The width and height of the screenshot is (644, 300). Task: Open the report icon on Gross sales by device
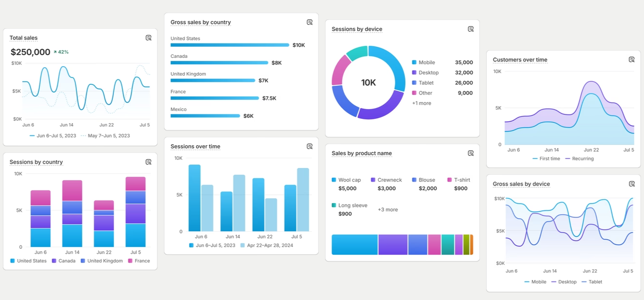pyautogui.click(x=632, y=184)
